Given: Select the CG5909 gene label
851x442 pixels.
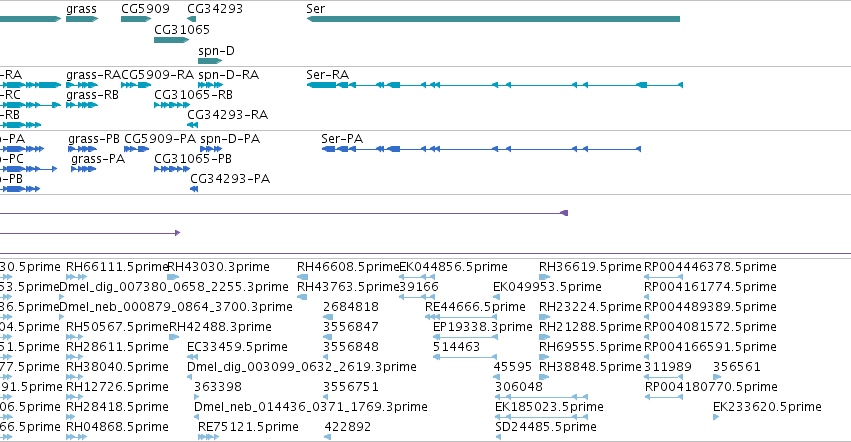Looking at the screenshot, I should point(145,9).
